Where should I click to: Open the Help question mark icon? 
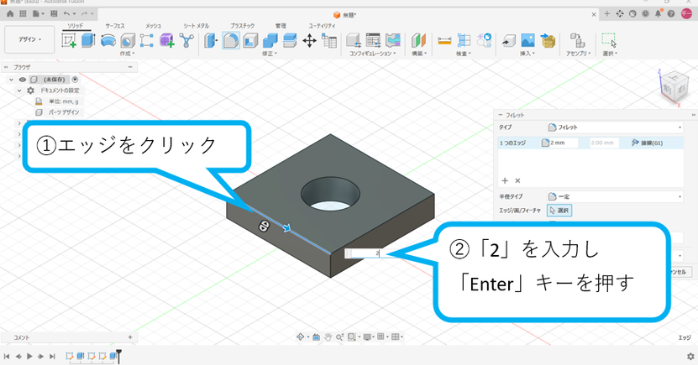point(671,14)
